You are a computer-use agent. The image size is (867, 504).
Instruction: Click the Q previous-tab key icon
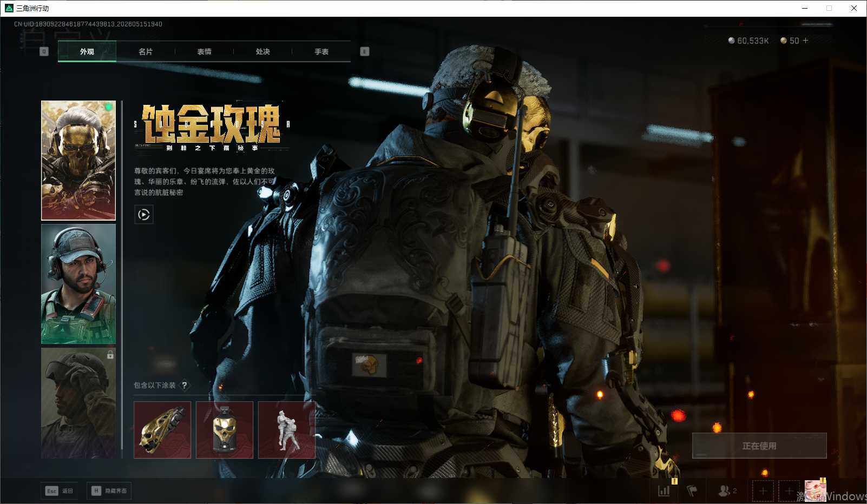pos(44,51)
